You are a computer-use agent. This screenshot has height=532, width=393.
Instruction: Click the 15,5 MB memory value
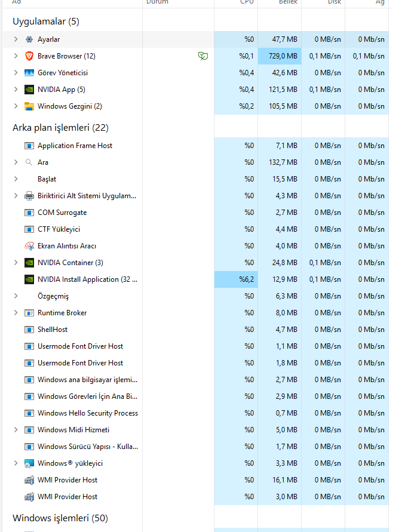(285, 179)
